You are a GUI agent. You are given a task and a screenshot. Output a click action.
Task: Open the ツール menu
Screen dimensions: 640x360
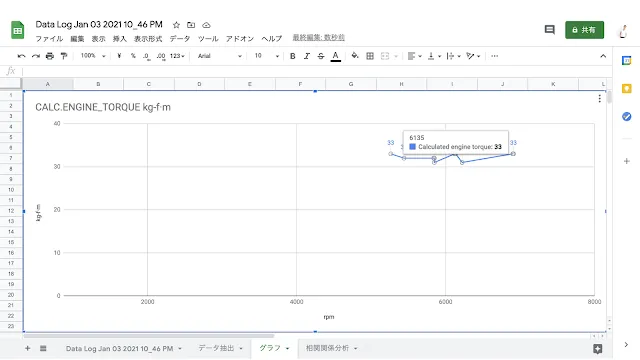point(208,38)
